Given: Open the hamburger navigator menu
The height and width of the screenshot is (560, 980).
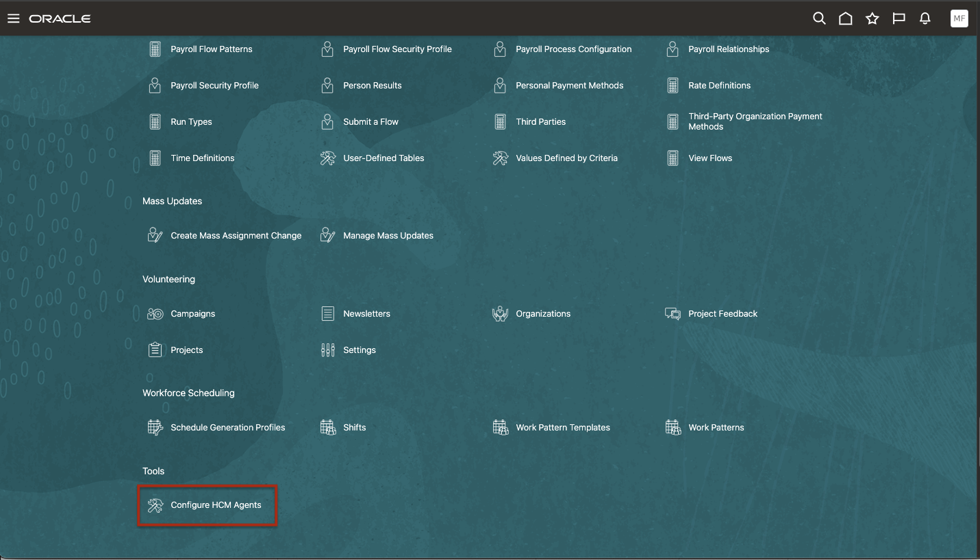Looking at the screenshot, I should (x=13, y=19).
